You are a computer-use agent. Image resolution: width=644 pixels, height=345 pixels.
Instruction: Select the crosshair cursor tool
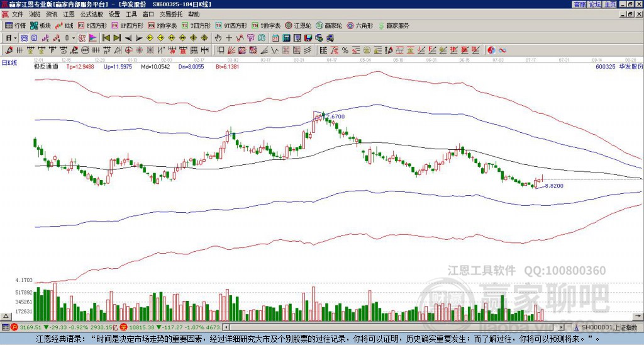point(229,38)
